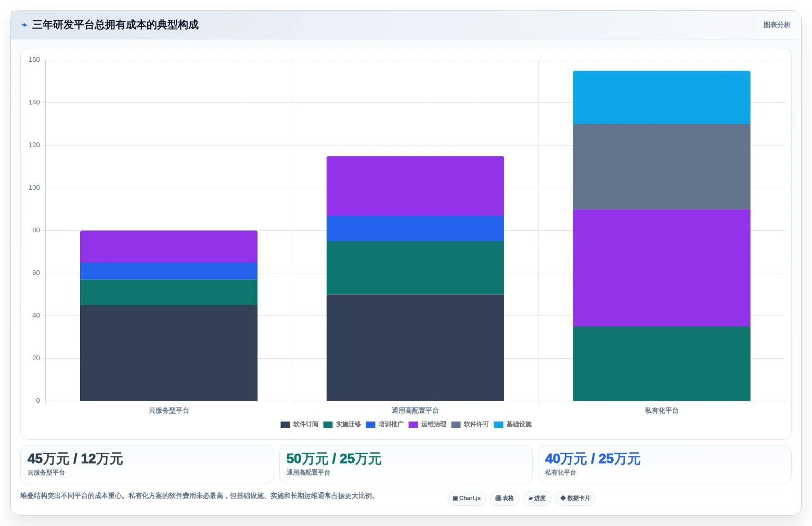
Task: Click the 通用高配置平台 dark 软件订阅 segment
Action: click(x=415, y=348)
